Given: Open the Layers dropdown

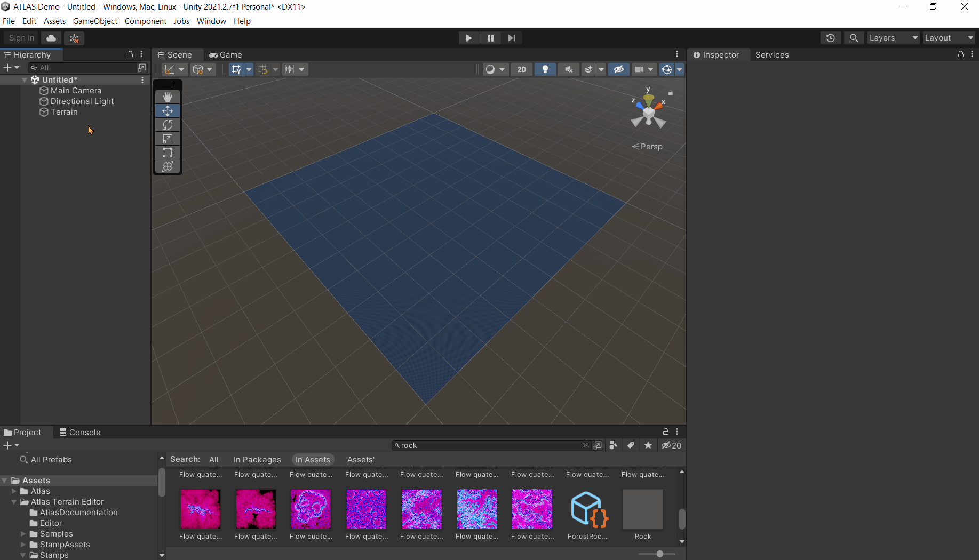Looking at the screenshot, I should 893,38.
